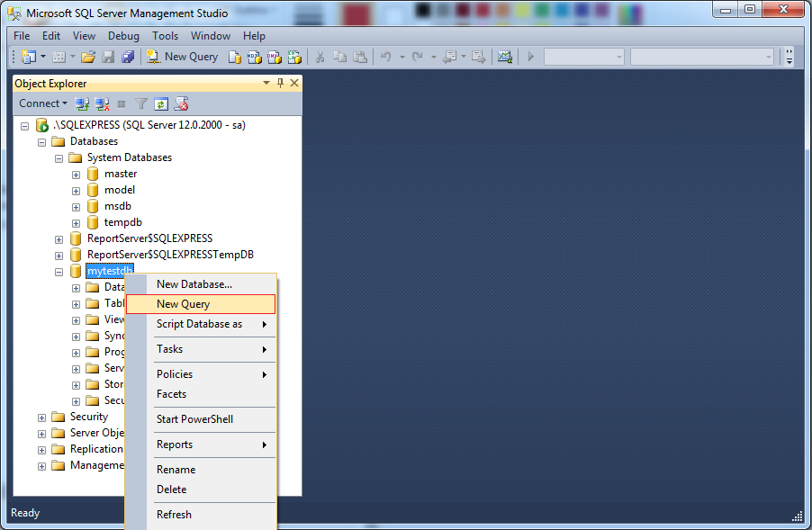Click the Stop/Delete script icon in Object Explorer
The image size is (812, 530).
click(x=181, y=104)
